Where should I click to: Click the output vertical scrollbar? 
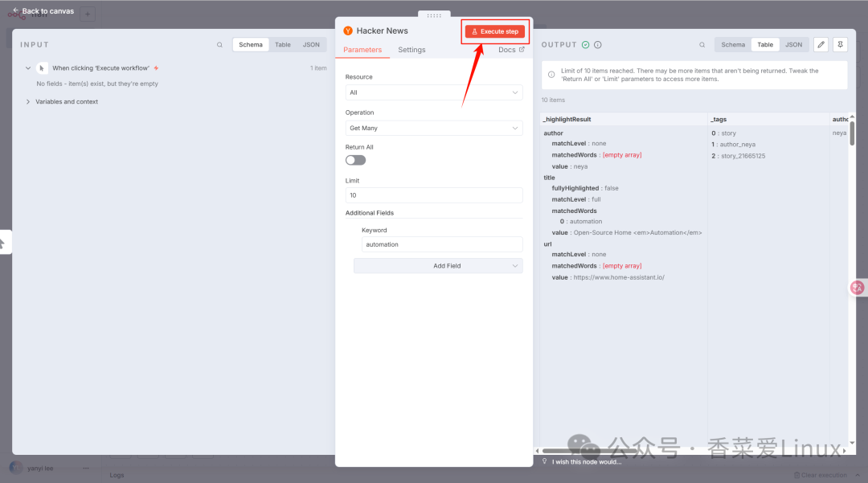[x=852, y=134]
